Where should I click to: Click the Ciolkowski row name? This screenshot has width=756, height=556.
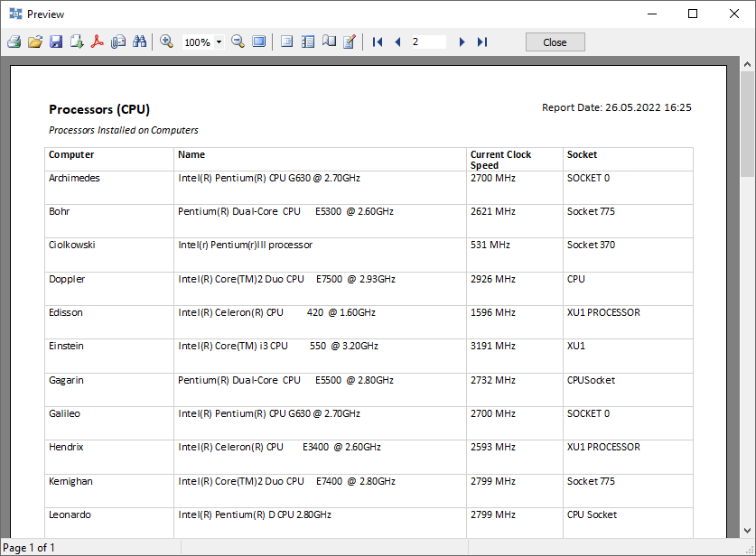72,245
